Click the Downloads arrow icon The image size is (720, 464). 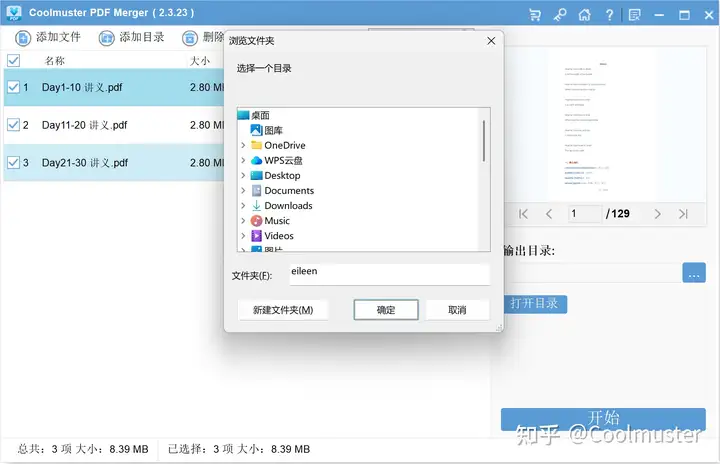pyautogui.click(x=256, y=206)
